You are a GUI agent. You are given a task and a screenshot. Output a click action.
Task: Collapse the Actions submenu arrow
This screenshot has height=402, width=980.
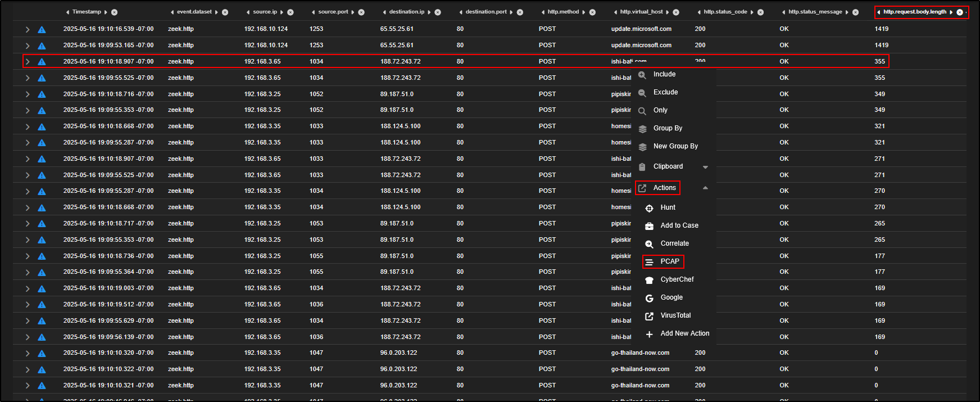[x=705, y=188]
